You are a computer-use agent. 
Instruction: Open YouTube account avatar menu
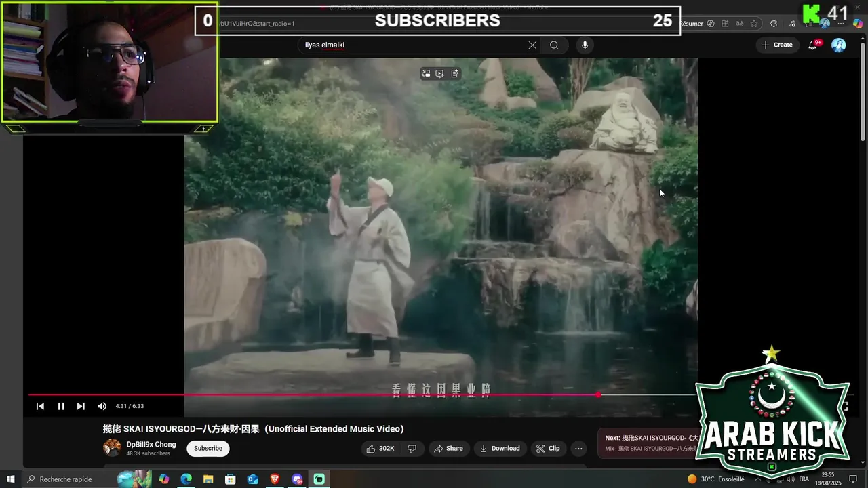pos(839,45)
